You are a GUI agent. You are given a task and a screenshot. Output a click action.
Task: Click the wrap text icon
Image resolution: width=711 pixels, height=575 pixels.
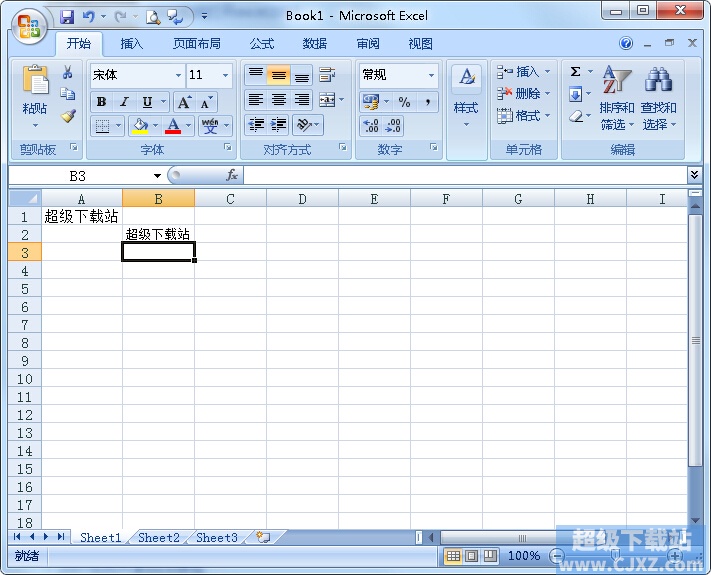[327, 75]
